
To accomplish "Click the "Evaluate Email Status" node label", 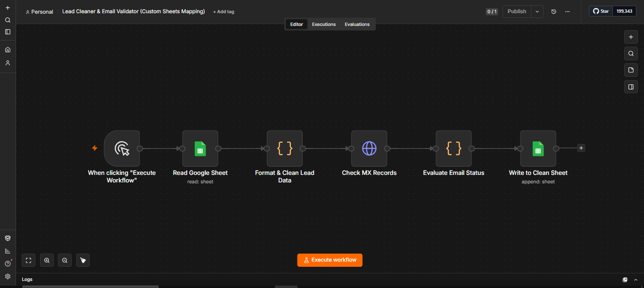I will [454, 173].
